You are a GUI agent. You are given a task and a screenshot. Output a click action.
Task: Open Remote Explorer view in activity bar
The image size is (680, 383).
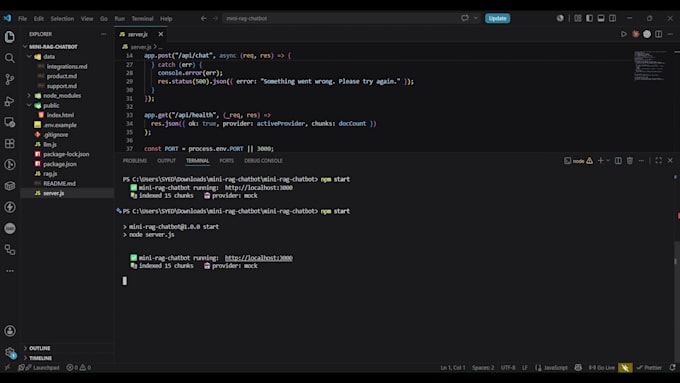tap(10, 122)
